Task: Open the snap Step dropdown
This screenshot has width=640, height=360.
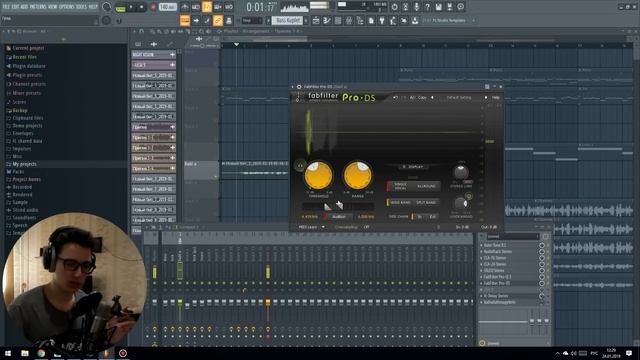Action: coord(252,20)
